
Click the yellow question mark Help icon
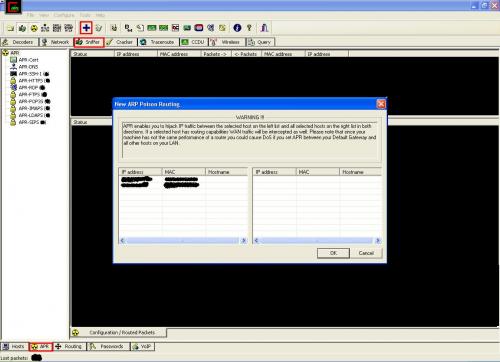pyautogui.click(x=249, y=28)
